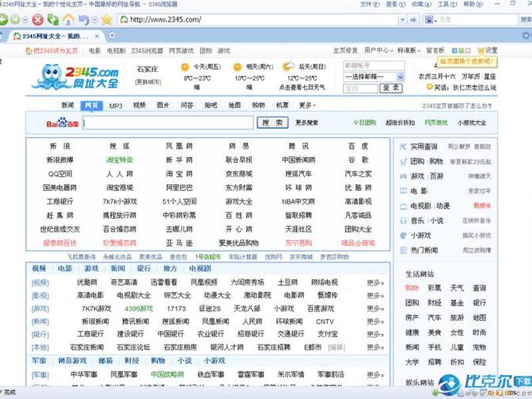Click the wrench icon beside 实用查询
Image resolution: width=532 pixels, height=399 pixels.
coord(403,146)
